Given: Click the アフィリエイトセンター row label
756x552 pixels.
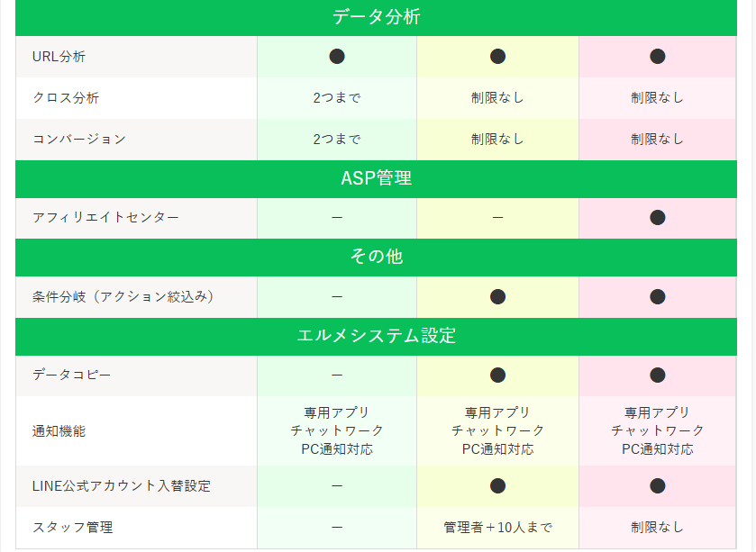Looking at the screenshot, I should [x=105, y=218].
